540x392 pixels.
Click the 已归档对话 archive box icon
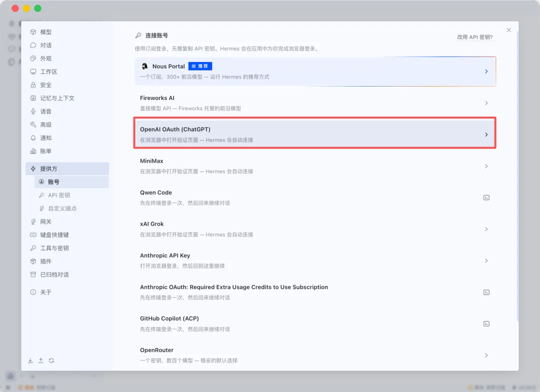(33, 274)
